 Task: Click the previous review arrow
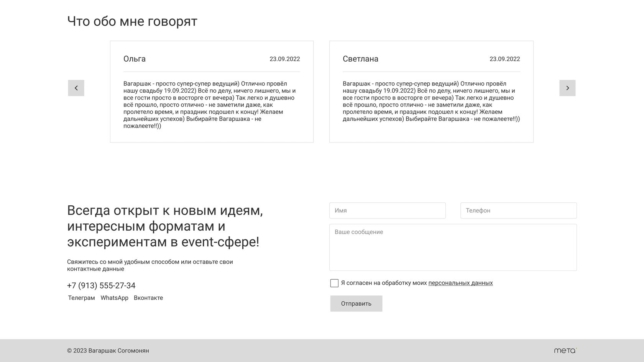pos(76,88)
